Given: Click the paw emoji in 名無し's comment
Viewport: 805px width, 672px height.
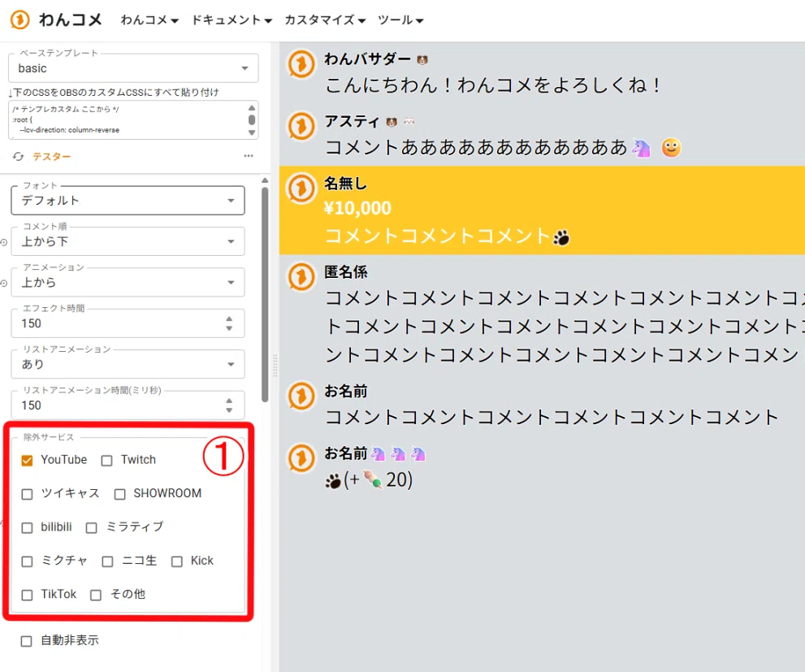Looking at the screenshot, I should pos(561,238).
